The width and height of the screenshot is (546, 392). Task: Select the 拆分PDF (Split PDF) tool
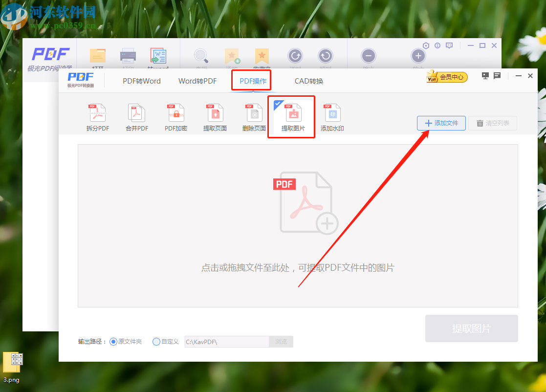point(97,116)
